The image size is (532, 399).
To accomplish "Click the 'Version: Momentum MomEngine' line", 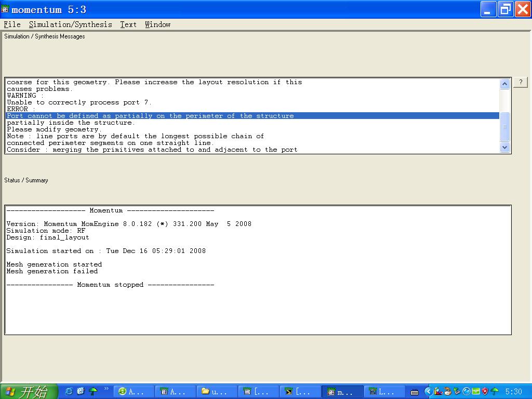I will [x=129, y=223].
